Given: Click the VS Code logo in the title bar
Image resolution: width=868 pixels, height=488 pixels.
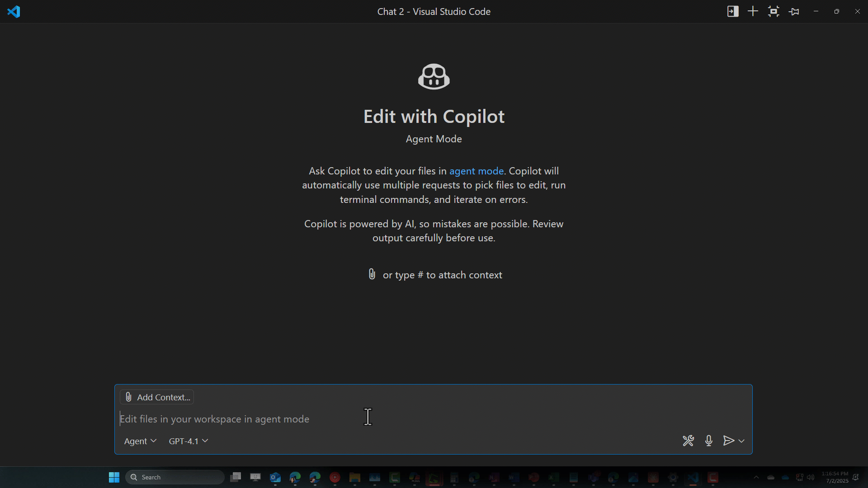Looking at the screenshot, I should (14, 12).
